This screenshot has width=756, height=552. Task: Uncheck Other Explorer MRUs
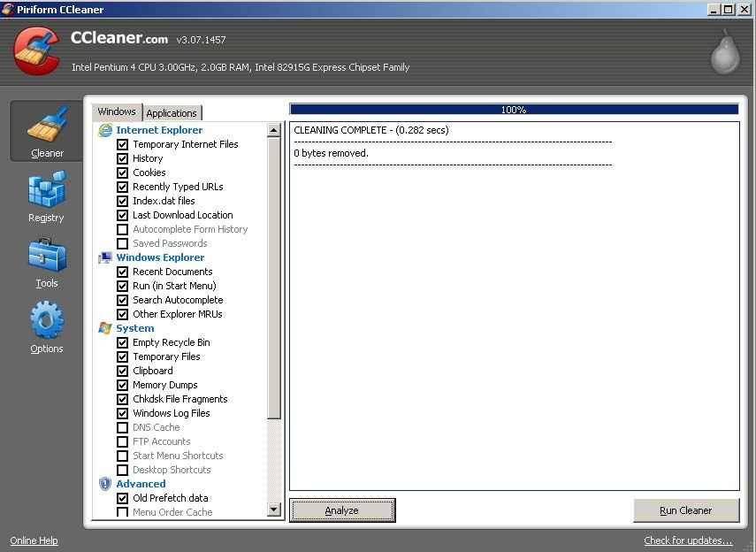point(123,314)
